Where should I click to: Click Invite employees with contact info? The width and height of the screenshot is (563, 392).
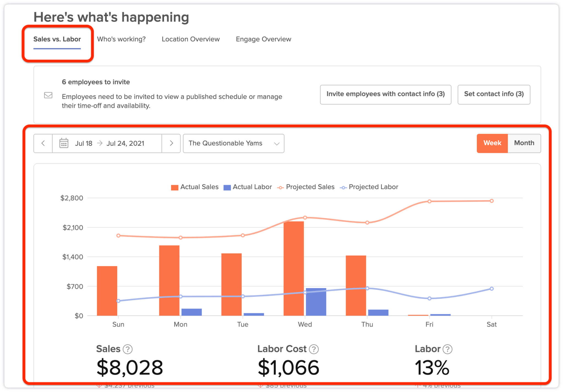point(385,94)
